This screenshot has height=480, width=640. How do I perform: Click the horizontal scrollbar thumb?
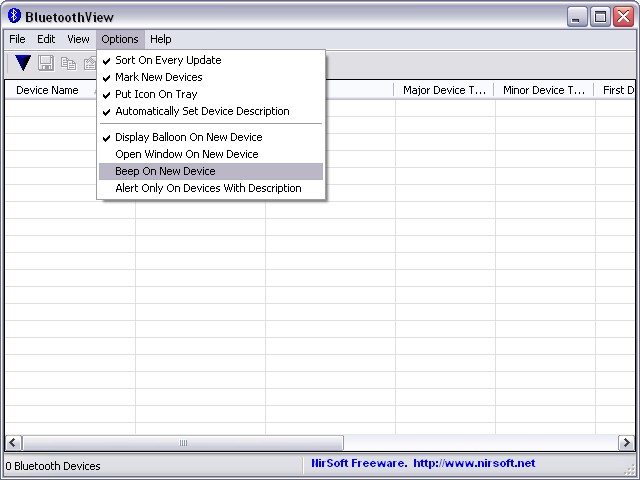point(183,443)
